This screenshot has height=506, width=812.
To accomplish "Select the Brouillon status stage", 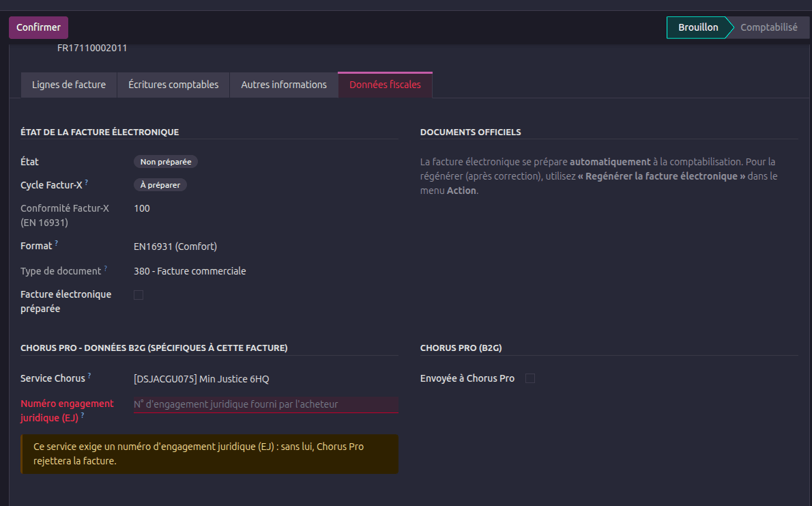I will click(x=698, y=27).
